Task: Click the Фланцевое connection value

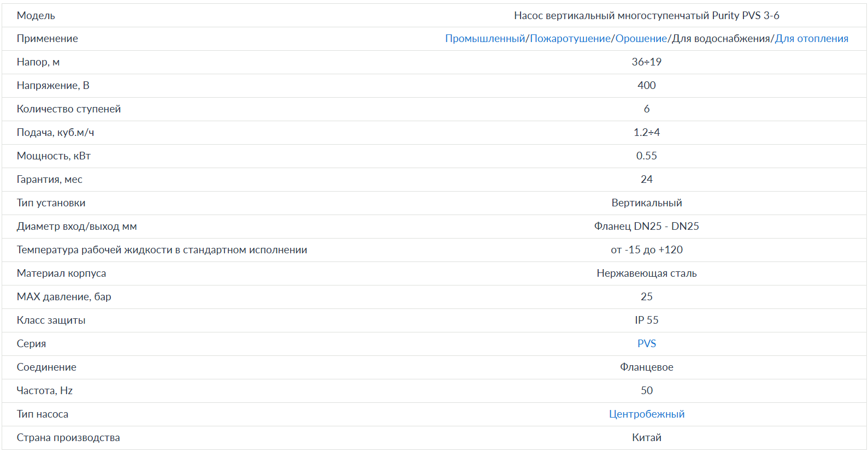Action: point(646,367)
